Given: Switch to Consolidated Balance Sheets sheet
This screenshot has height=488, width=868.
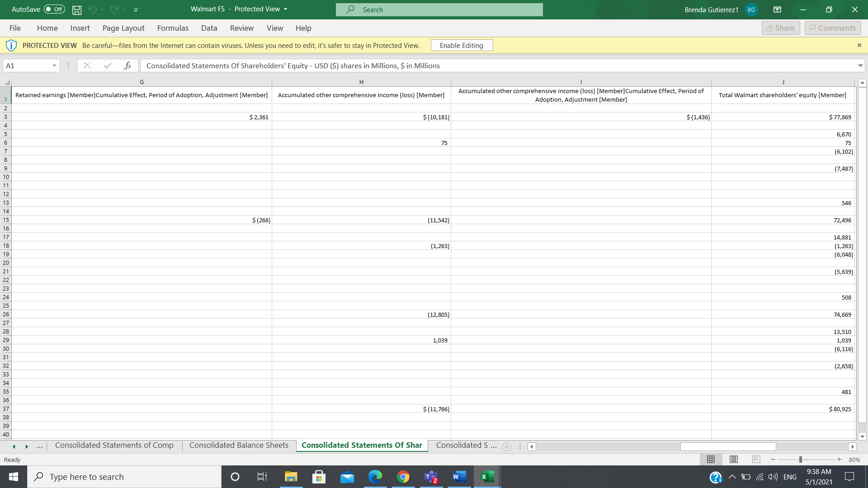Looking at the screenshot, I should [x=238, y=445].
